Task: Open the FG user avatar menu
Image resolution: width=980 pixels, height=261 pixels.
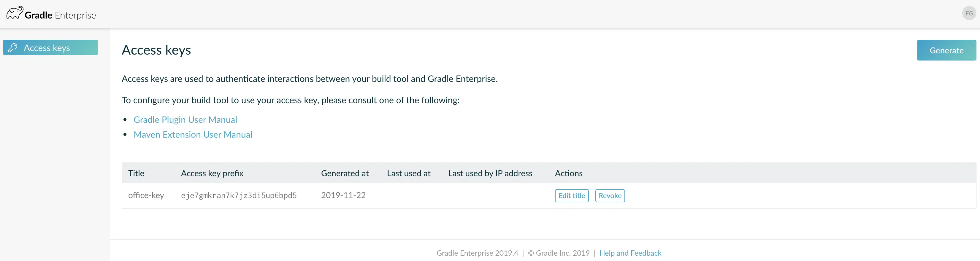Action: point(969,13)
